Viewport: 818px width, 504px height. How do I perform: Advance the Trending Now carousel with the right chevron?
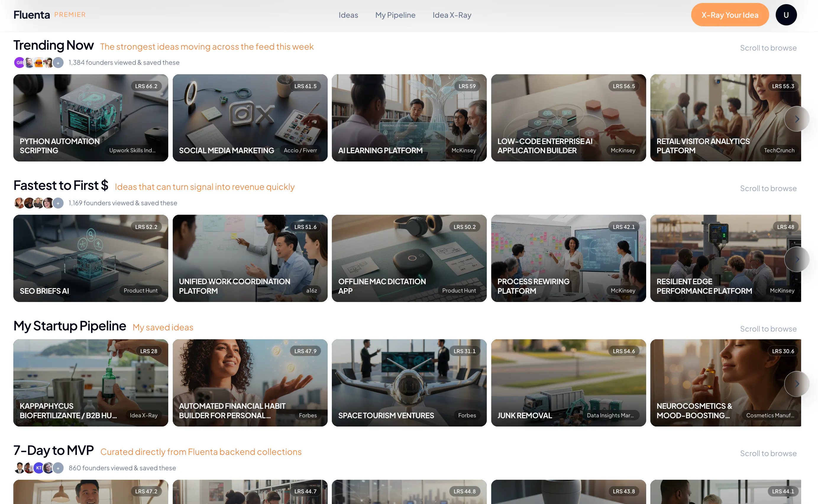[797, 119]
